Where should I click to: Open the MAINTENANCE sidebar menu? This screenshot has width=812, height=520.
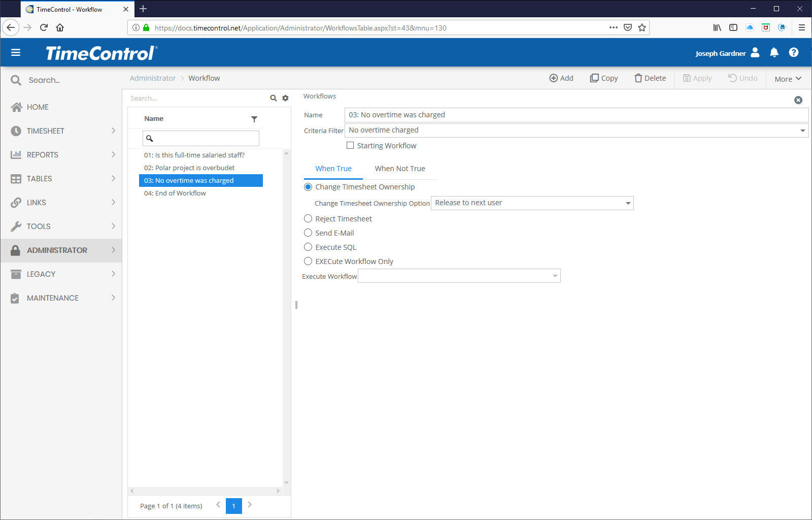pyautogui.click(x=61, y=298)
